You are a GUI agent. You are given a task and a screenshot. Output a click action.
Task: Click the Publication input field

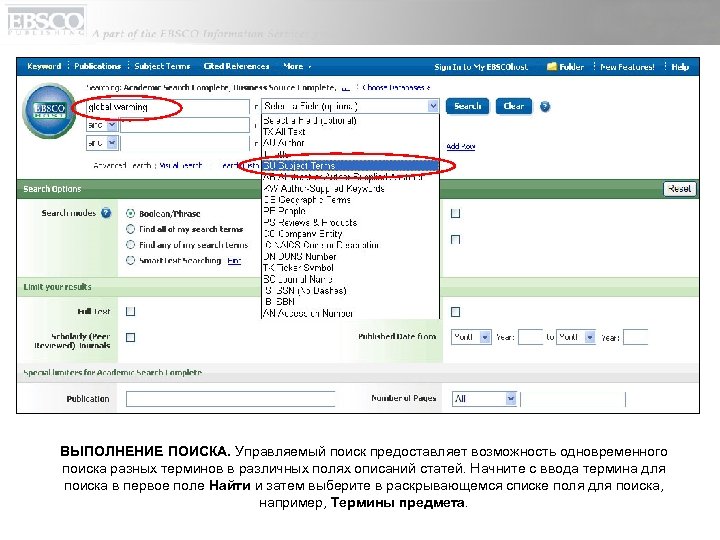click(231, 399)
